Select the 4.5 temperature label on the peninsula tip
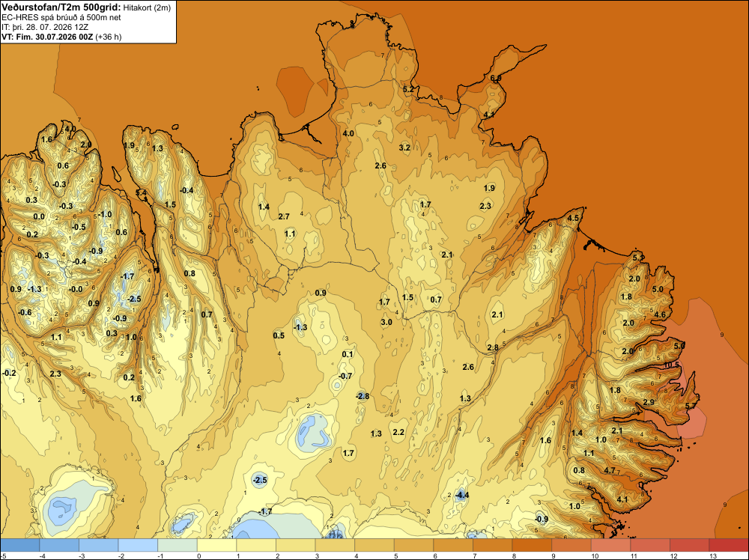The height and width of the screenshot is (560, 749). coord(573,218)
